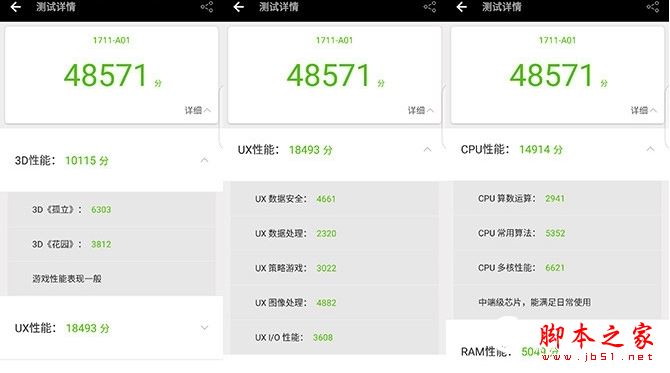The image size is (670, 373).
Task: Click device name 1711-A01 in right card
Action: pyautogui.click(x=557, y=40)
